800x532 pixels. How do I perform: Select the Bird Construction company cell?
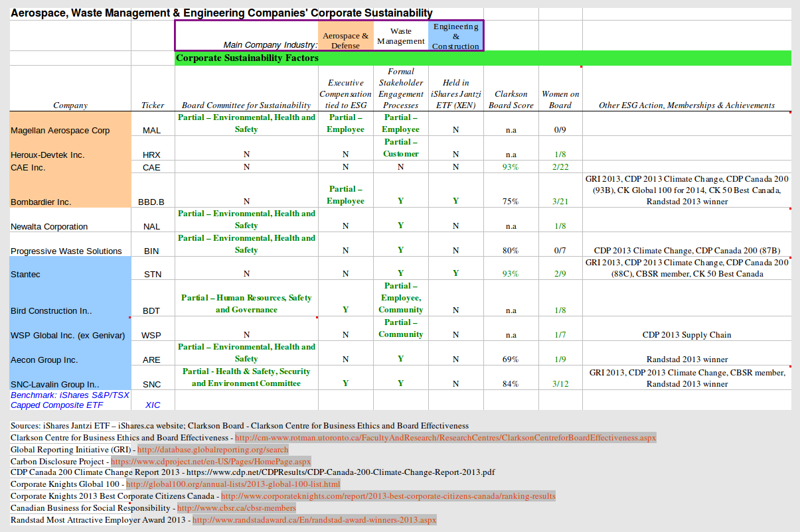[x=70, y=298]
